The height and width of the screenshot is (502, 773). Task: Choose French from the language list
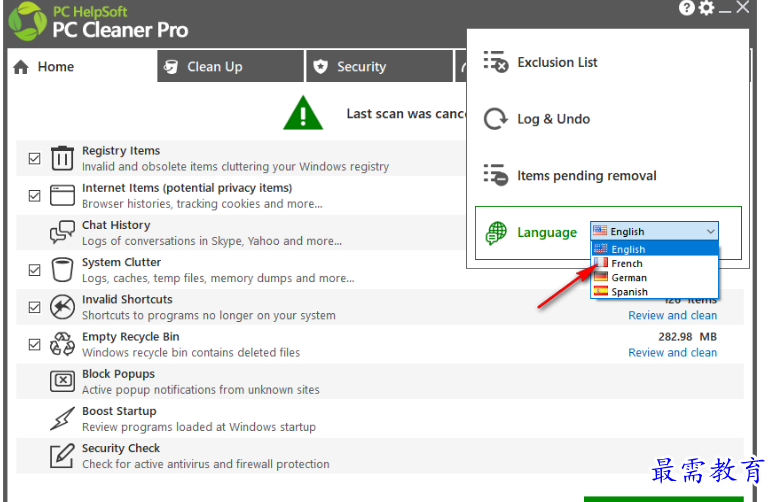tap(655, 263)
